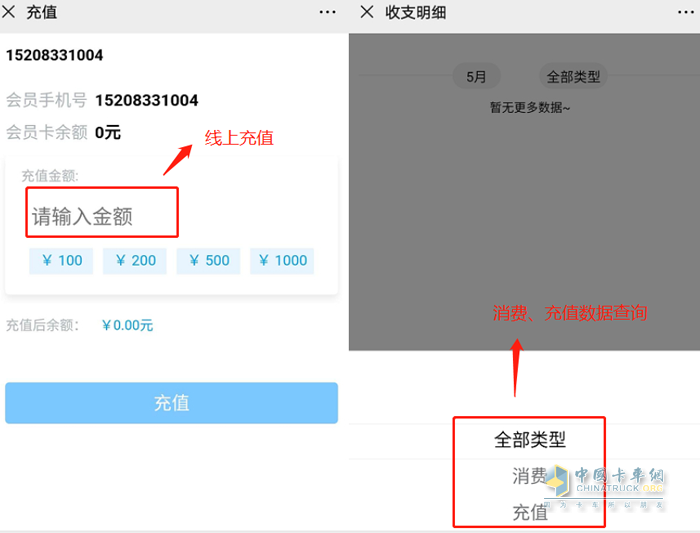Click the 充值后余额 ¥0.00元 value
This screenshot has width=700, height=533.
pyautogui.click(x=127, y=325)
